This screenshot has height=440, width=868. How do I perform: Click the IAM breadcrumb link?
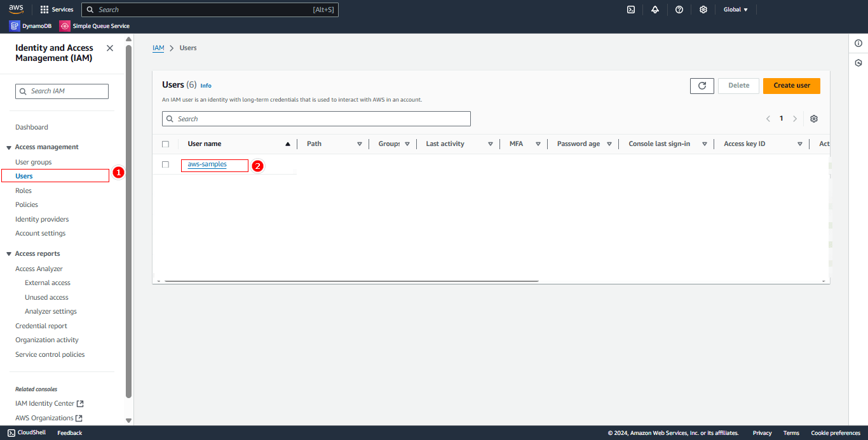click(x=158, y=48)
